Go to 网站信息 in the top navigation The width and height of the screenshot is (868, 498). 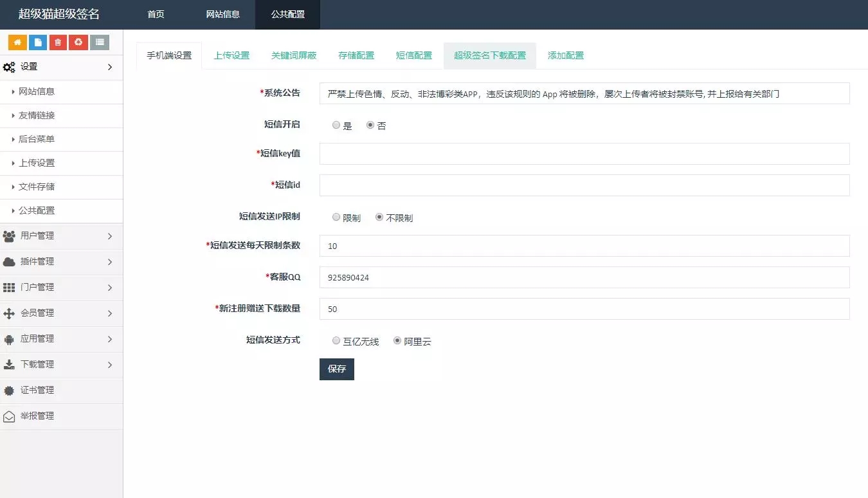(222, 14)
